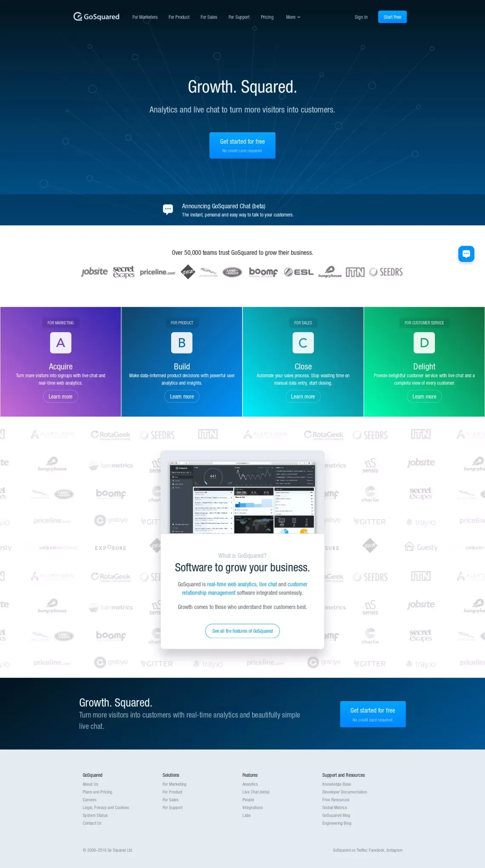This screenshot has height=868, width=485.
Task: Open the For Marketers nav item
Action: coord(145,17)
